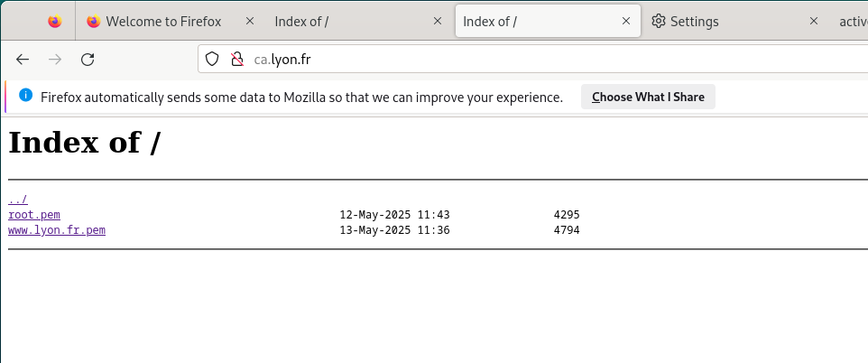Screen dimensions: 868x363
Task: Close the active Index of / tab
Action: (x=626, y=21)
